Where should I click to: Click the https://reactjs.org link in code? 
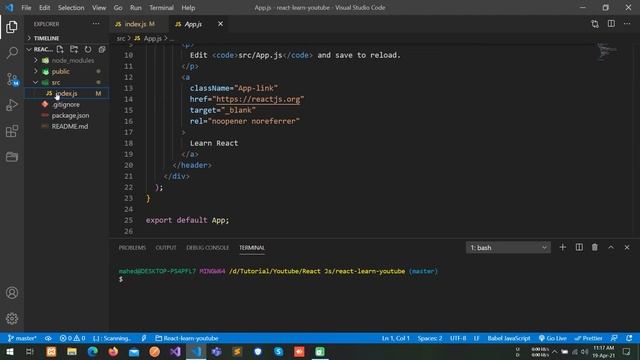tap(258, 99)
